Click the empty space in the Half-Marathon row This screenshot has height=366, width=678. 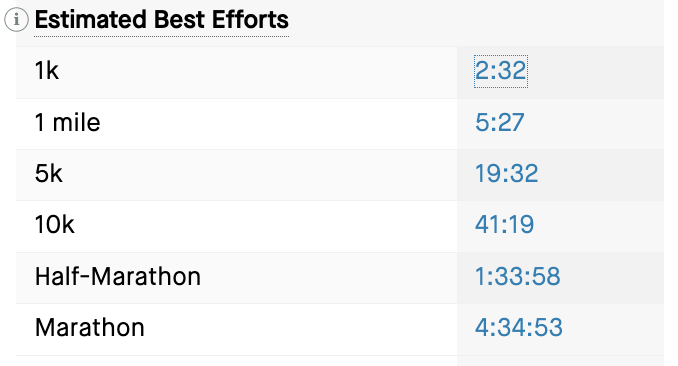click(329, 278)
